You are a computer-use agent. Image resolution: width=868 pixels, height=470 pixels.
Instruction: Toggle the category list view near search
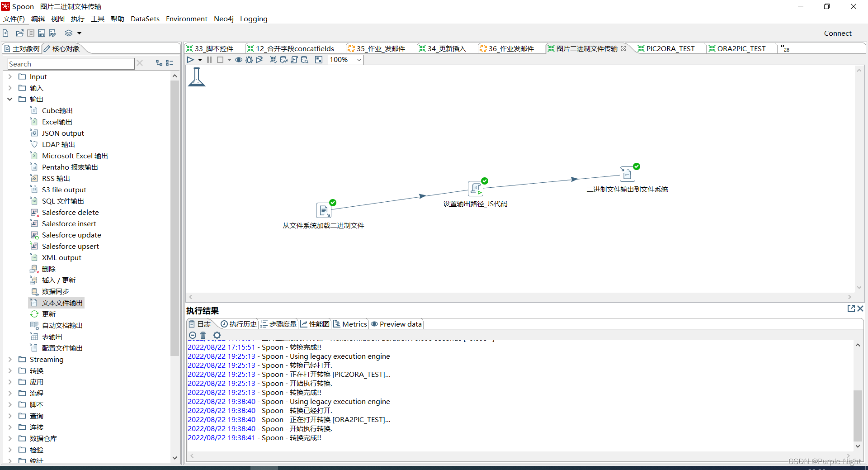(x=170, y=63)
